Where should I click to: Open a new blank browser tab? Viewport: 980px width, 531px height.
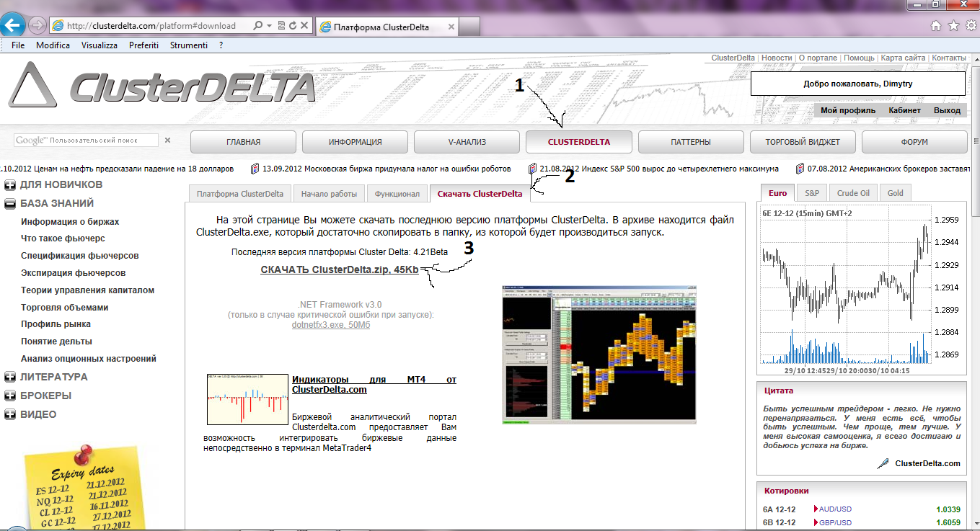469,27
